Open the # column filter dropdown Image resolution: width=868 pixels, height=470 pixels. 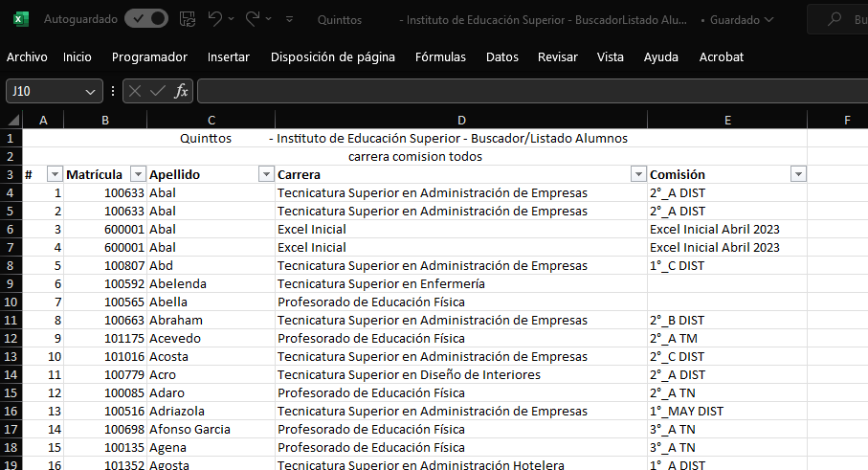coord(55,174)
